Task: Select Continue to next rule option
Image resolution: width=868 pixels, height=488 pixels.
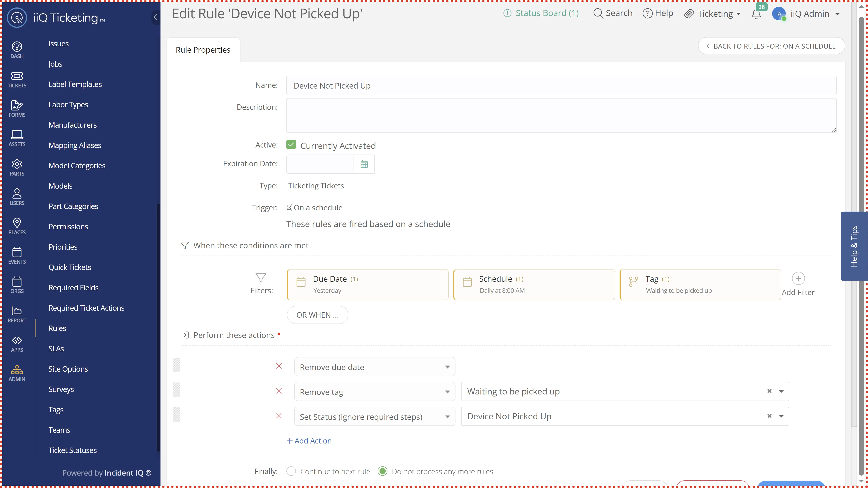Action: click(x=291, y=471)
